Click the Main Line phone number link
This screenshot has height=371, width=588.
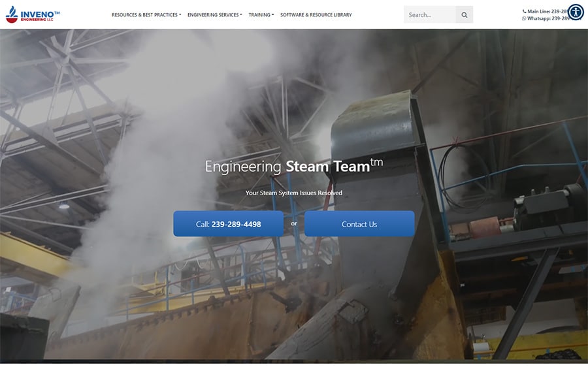pyautogui.click(x=559, y=11)
